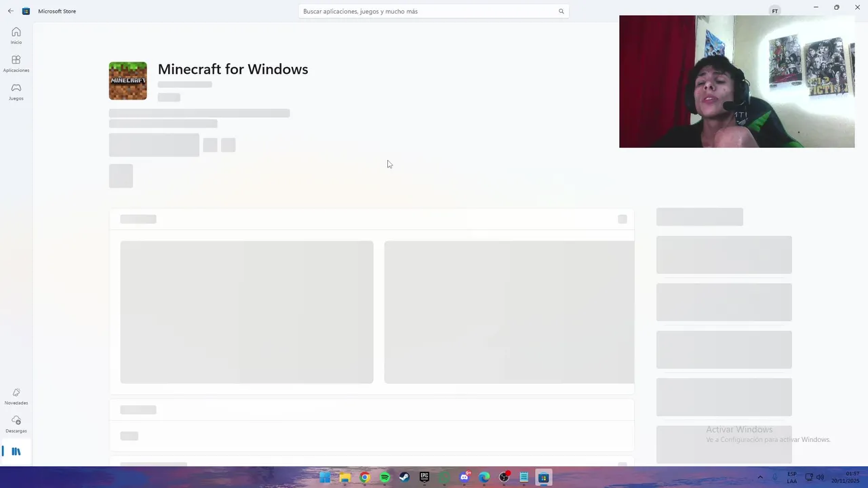868x488 pixels.
Task: Click the Microsoft Store title bar logo
Action: (x=26, y=11)
